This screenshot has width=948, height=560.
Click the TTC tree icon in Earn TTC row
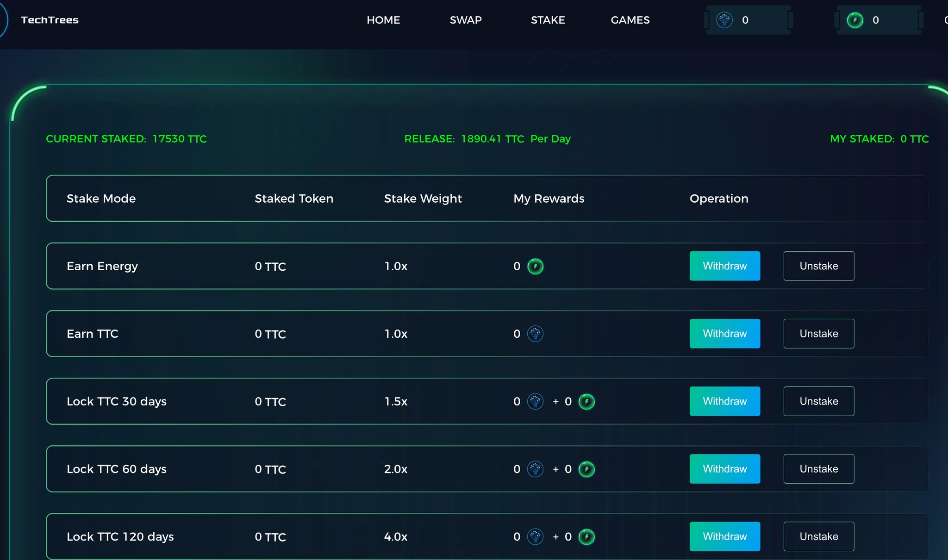[x=535, y=334]
